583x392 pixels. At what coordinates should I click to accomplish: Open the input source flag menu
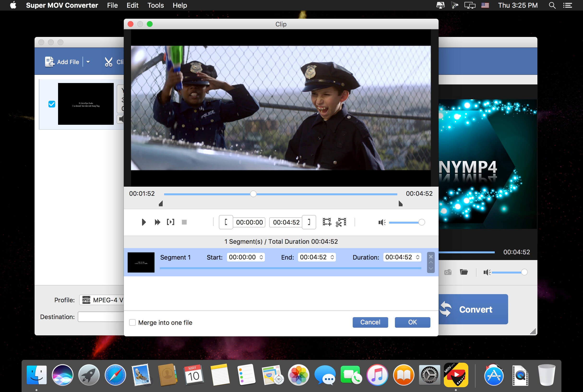485,5
